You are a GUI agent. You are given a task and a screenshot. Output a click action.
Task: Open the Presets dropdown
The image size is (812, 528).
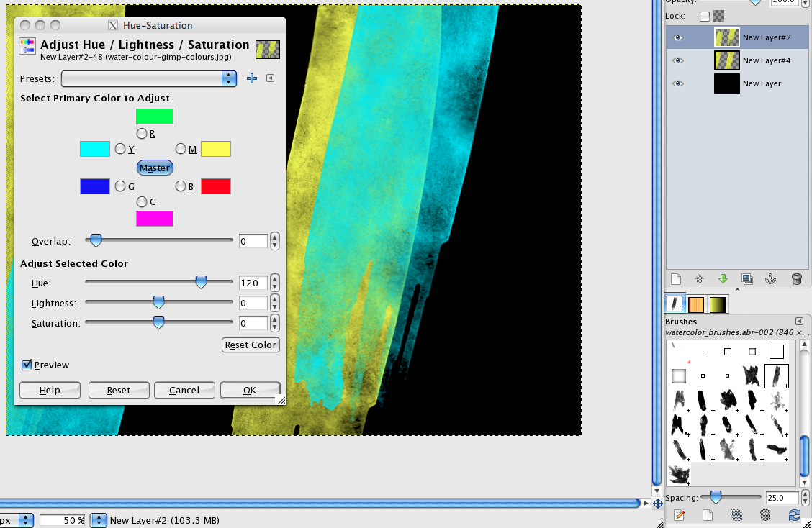click(149, 78)
